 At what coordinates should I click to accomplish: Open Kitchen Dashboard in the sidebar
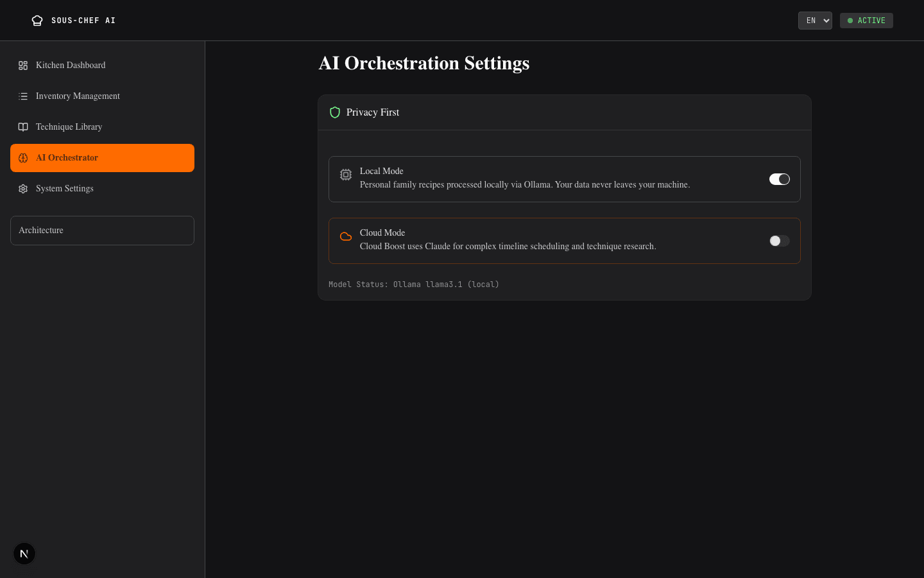[102, 66]
